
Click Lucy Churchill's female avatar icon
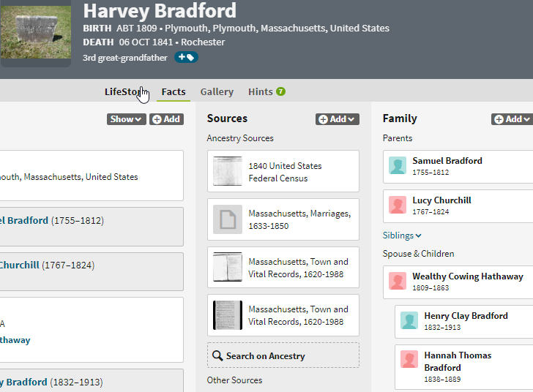pos(398,206)
